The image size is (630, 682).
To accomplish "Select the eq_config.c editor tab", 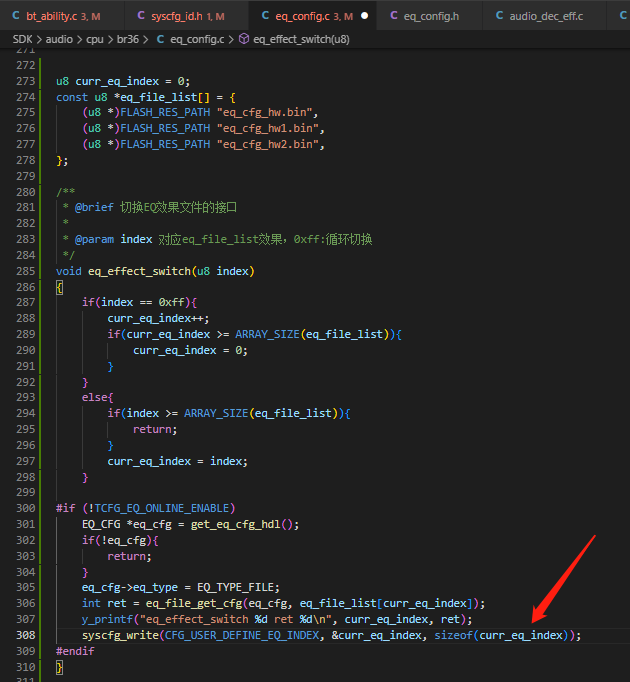I will (x=312, y=16).
